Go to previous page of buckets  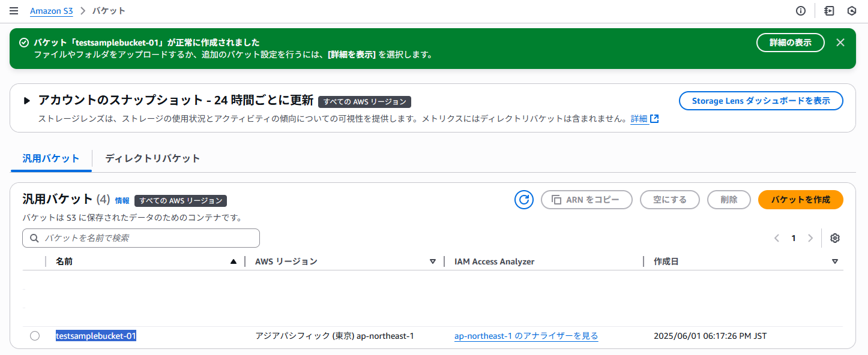777,238
